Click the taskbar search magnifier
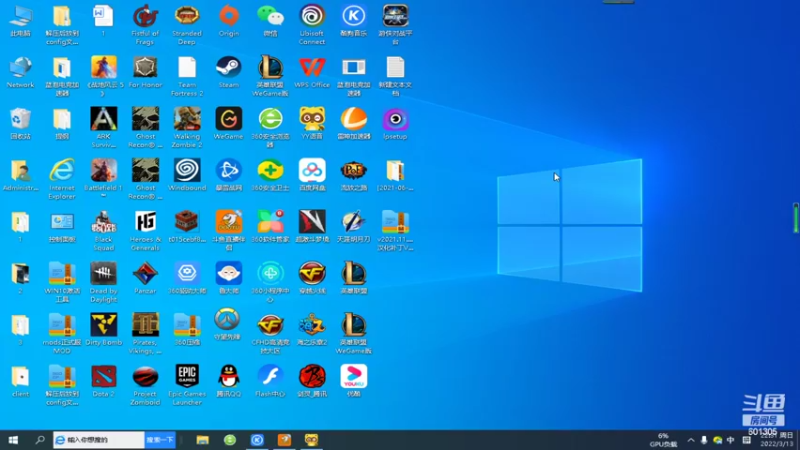This screenshot has height=450, width=800. [40, 440]
